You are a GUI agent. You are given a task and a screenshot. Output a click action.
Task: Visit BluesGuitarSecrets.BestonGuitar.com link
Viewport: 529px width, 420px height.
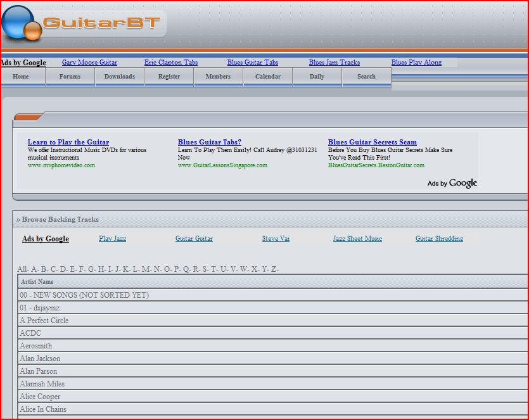[x=376, y=165]
